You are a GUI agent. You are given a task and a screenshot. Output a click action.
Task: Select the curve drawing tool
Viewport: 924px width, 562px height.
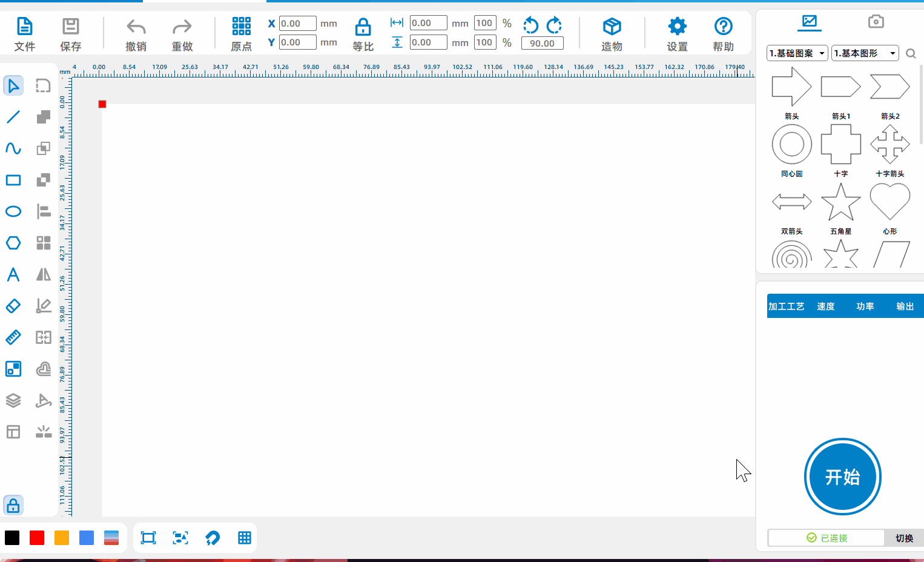pos(13,148)
